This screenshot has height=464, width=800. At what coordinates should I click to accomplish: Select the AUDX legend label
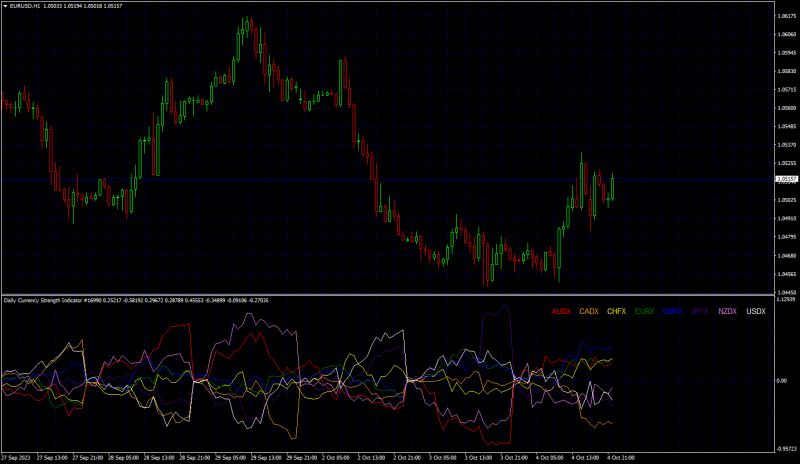point(561,311)
